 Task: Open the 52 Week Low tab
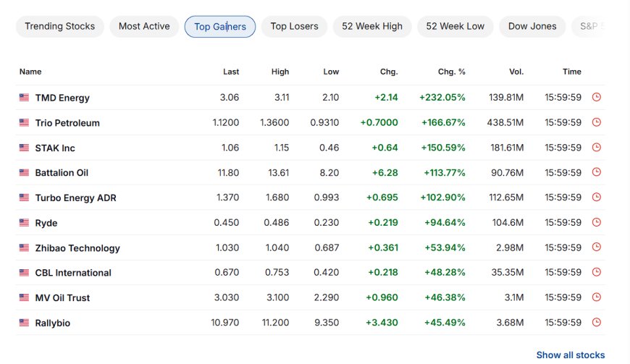tap(455, 27)
